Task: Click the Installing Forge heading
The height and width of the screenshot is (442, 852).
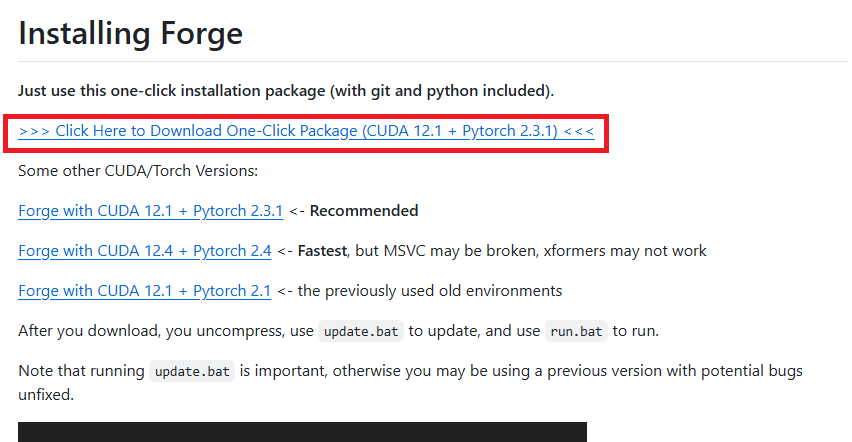Action: click(x=130, y=34)
